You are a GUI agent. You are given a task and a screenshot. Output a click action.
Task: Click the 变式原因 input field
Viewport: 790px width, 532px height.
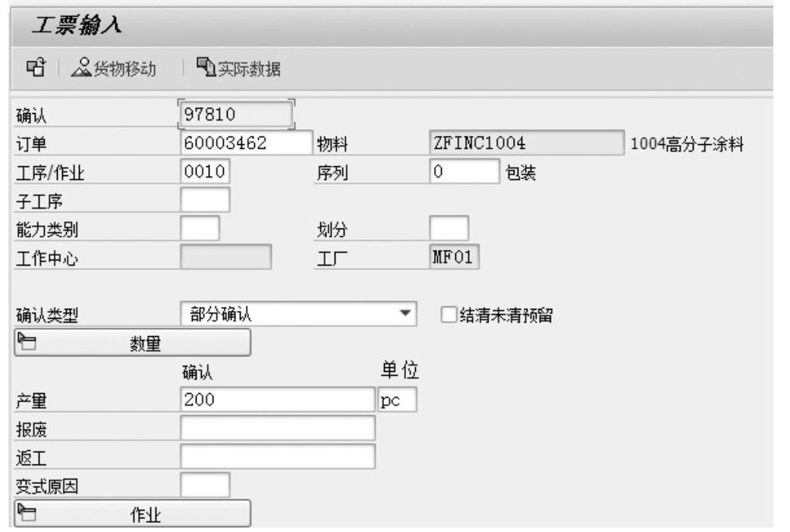point(205,485)
